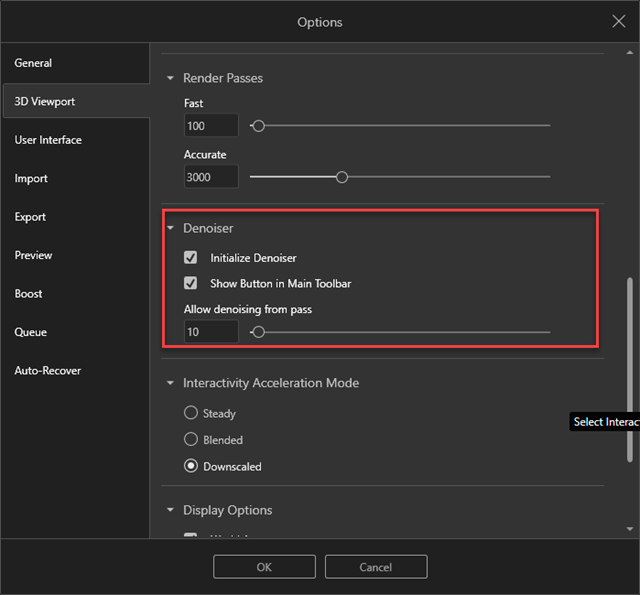The image size is (640, 595).
Task: Collapse the Display Options section
Action: (x=170, y=510)
